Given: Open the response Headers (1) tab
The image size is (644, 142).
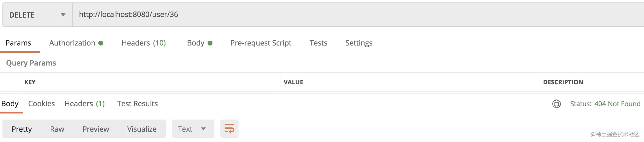Looking at the screenshot, I should 85,104.
